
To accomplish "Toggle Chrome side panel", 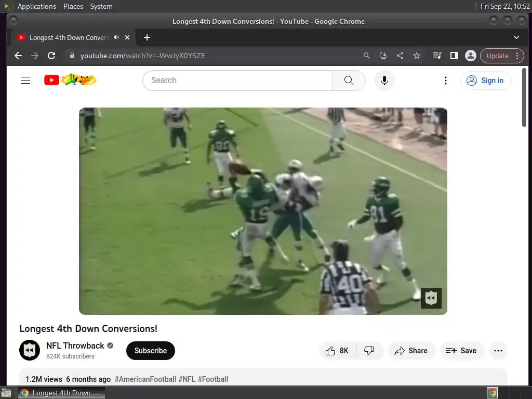I will [x=454, y=56].
